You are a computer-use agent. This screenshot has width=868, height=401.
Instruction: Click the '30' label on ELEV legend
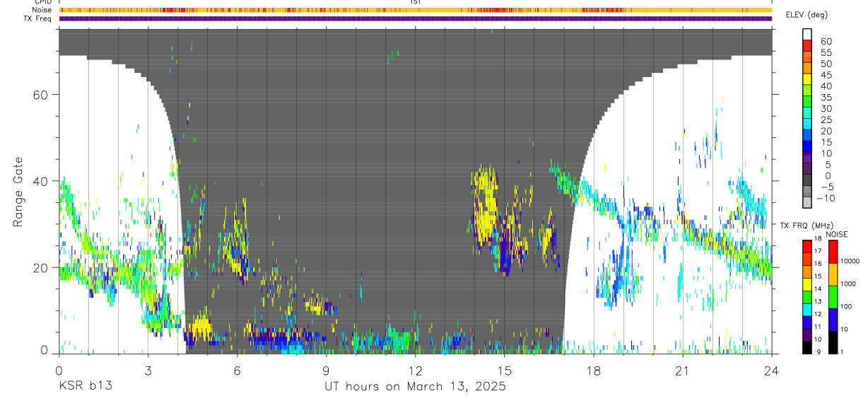826,109
